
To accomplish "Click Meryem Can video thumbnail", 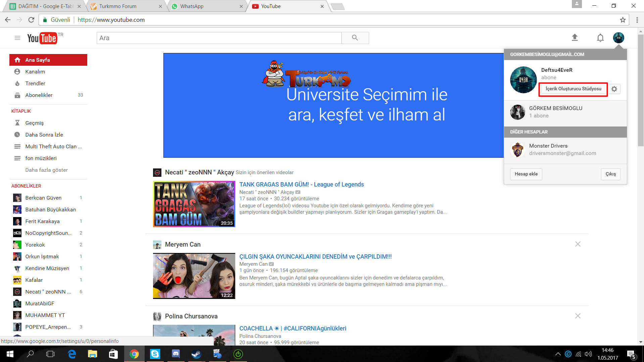I will [x=194, y=276].
